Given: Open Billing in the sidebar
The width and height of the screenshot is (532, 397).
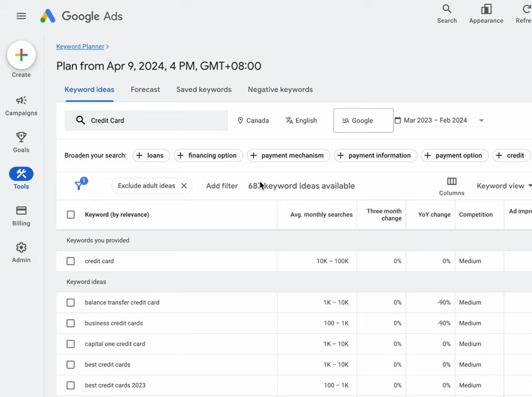Looking at the screenshot, I should coord(21,216).
